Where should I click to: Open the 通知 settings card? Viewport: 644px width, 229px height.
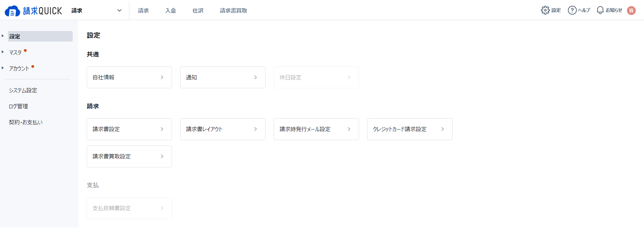[223, 77]
